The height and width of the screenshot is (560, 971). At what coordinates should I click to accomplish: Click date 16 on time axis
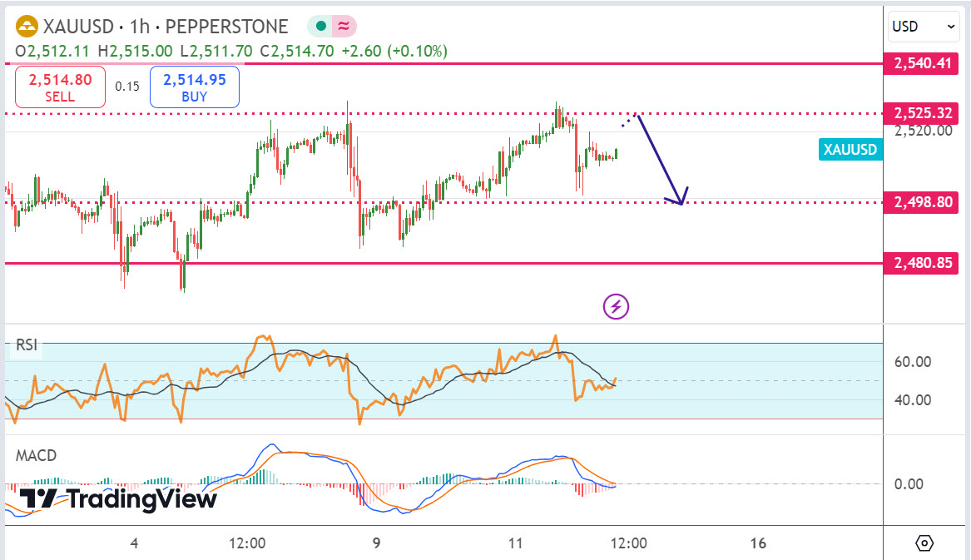[x=757, y=543]
